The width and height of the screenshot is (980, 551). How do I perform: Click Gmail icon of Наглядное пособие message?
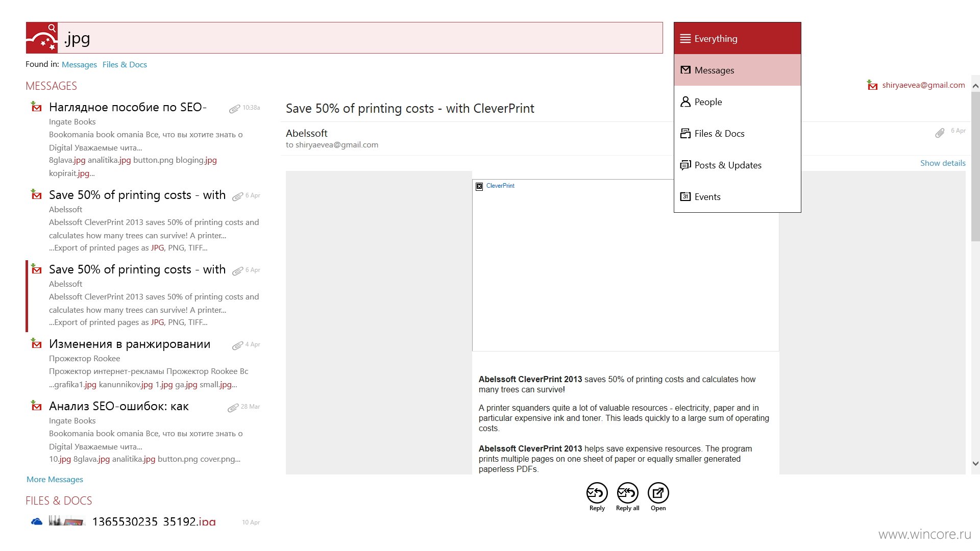pos(36,107)
